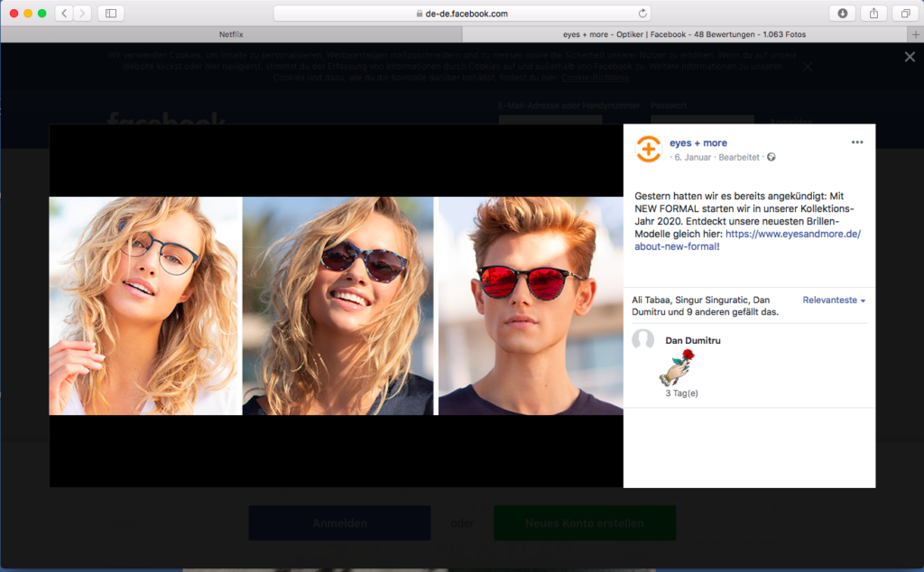This screenshot has height=572, width=924.
Task: Click the Safari forward navigation arrow
Action: point(82,14)
